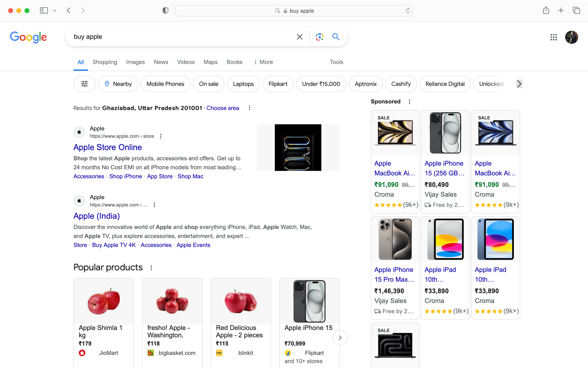This screenshot has width=588, height=368.
Task: Open location results options menu
Action: coord(249,108)
